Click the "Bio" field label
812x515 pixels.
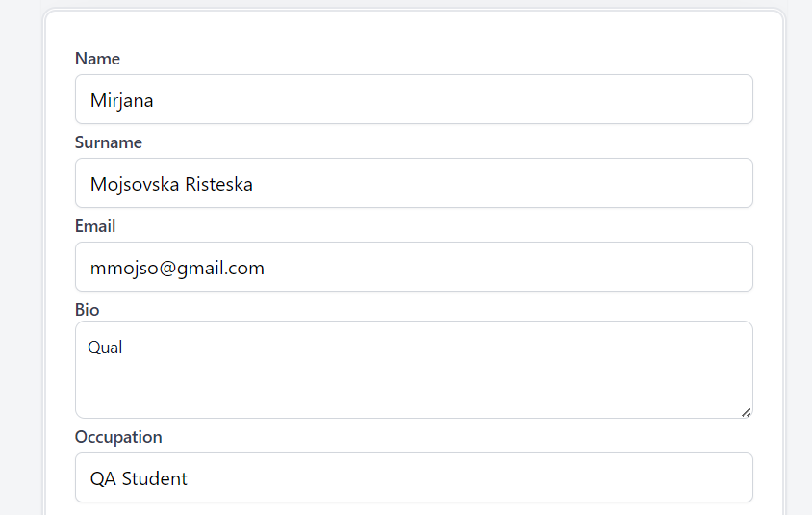click(88, 310)
